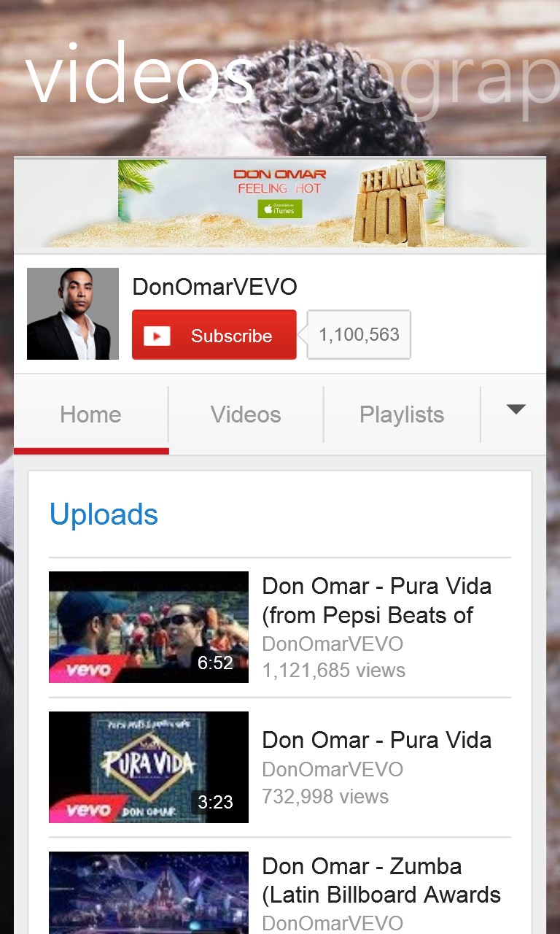Screen dimensions: 560x934
Task: Expand the more tabs dropdown arrow
Action: point(516,409)
